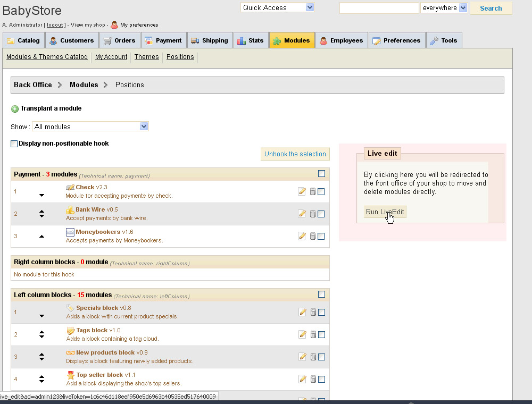The width and height of the screenshot is (532, 404).
Task: Move Check module down with arrow
Action: [42, 196]
